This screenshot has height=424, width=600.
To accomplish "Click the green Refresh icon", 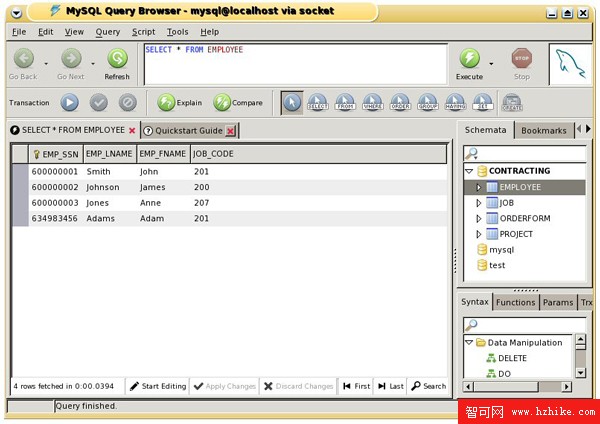I will [x=117, y=58].
